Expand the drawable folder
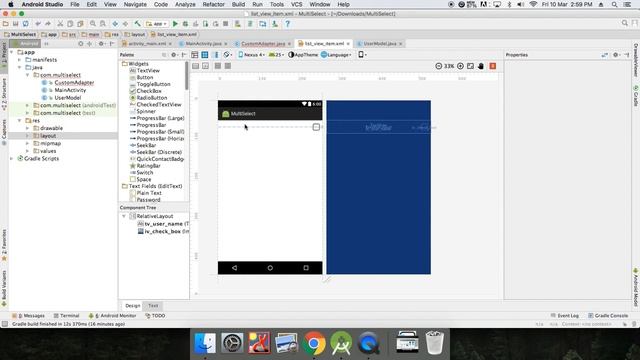The image size is (640, 360). coord(27,128)
